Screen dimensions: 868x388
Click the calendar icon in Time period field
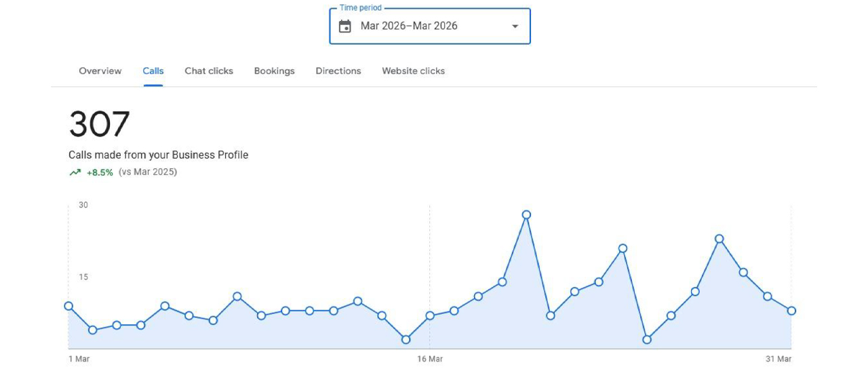(345, 26)
